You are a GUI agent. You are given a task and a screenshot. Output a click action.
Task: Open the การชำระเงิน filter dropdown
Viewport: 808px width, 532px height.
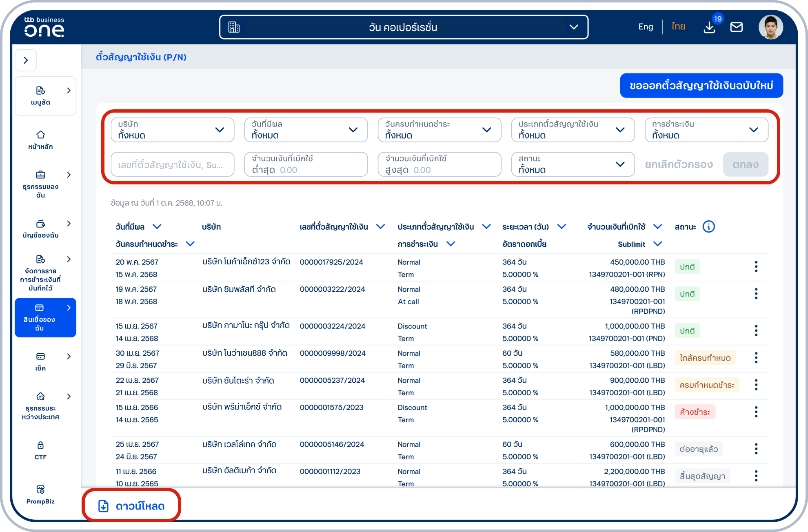[x=706, y=130]
